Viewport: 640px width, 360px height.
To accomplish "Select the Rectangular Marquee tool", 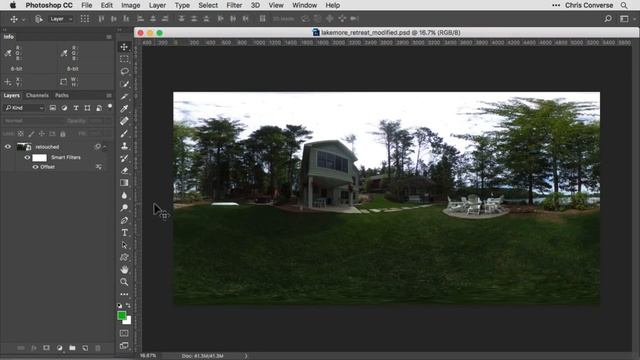I will click(124, 59).
